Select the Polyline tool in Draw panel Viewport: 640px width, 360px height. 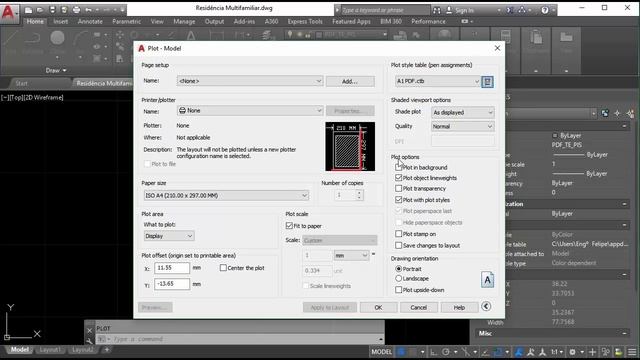pyautogui.click(x=33, y=39)
